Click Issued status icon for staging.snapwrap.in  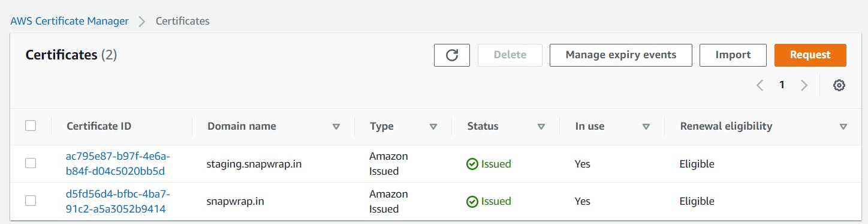(472, 164)
